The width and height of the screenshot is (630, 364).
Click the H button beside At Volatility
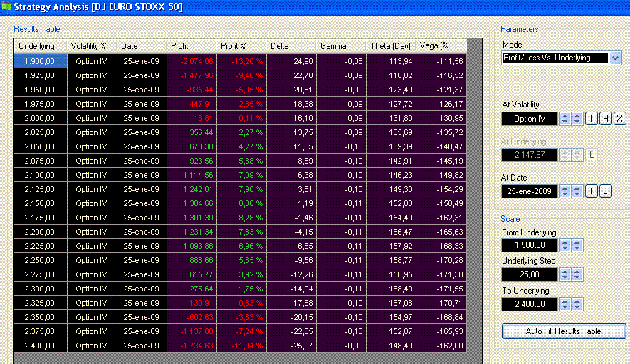[606, 119]
